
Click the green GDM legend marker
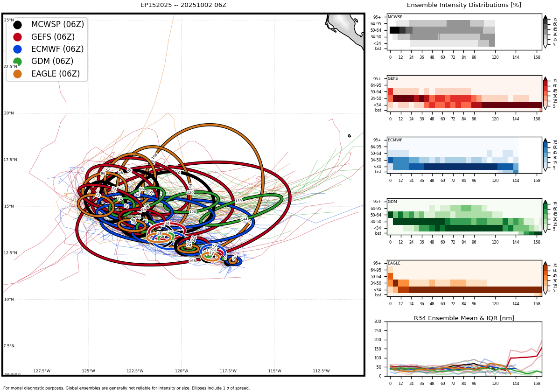[x=17, y=62]
